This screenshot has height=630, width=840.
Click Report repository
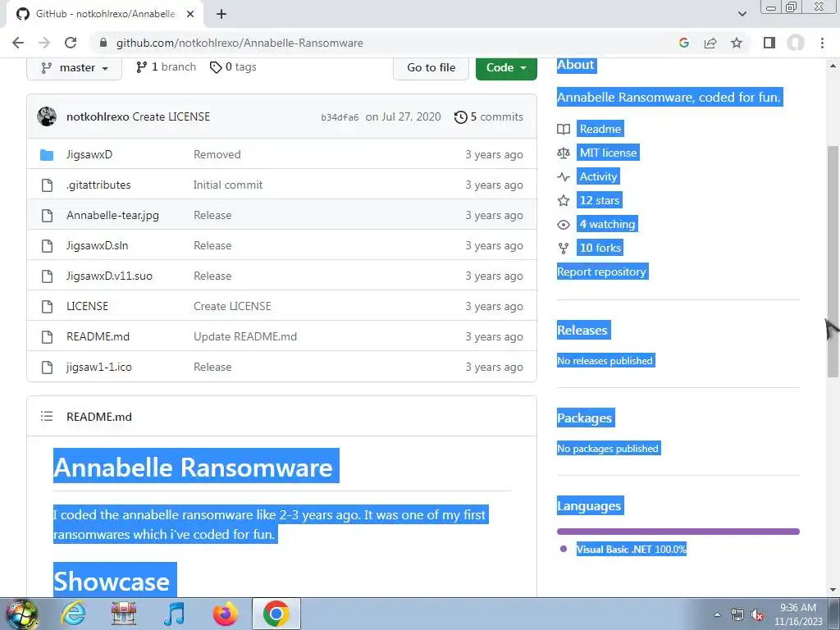[x=602, y=272]
